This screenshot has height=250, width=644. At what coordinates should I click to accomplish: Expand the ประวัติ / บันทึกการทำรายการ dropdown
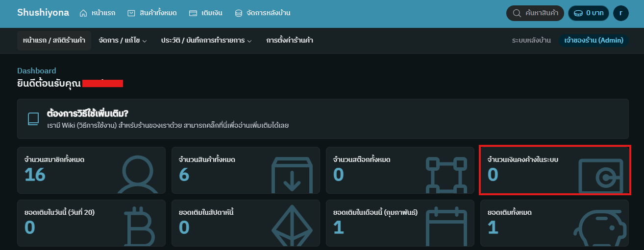206,40
